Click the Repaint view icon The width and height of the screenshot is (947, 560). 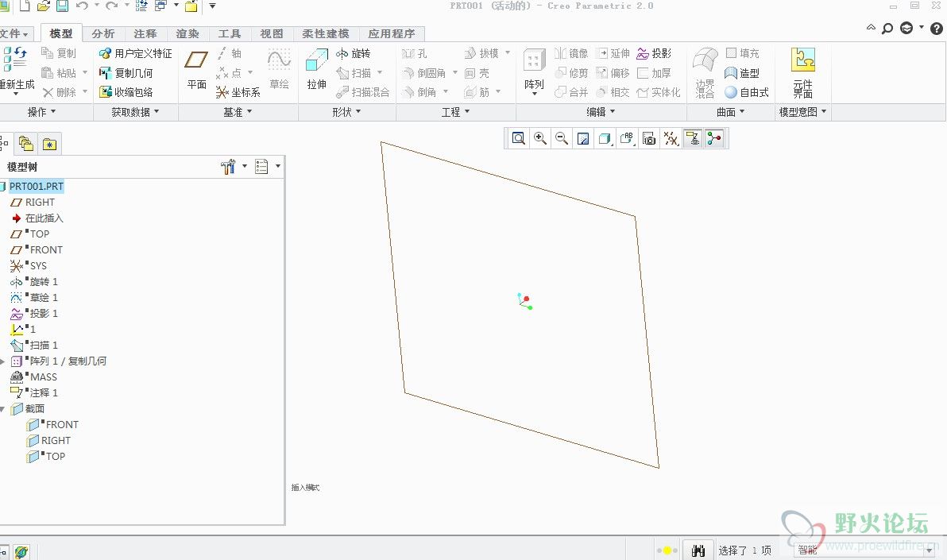(x=583, y=138)
